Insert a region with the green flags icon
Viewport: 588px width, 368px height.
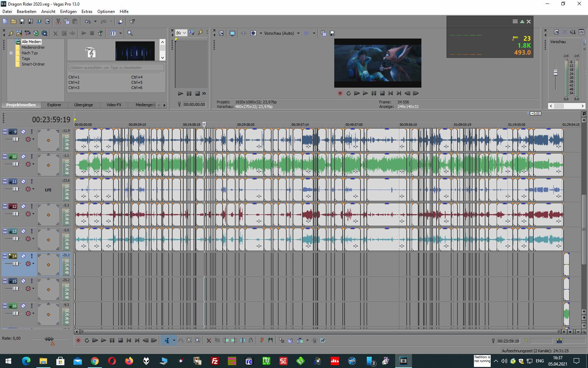tap(270, 340)
